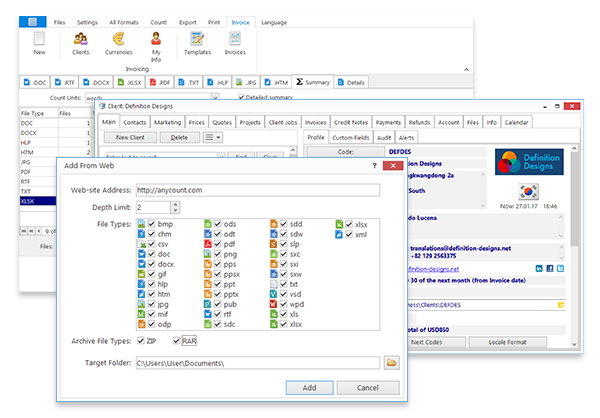This screenshot has height=418, width=600.
Task: Open Credit Notes tab in client window
Action: 351,122
